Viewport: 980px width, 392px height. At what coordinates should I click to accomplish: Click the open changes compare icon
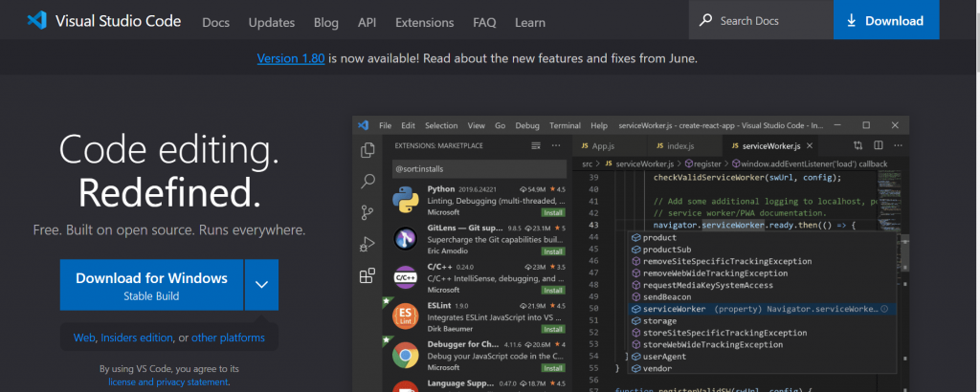[858, 145]
